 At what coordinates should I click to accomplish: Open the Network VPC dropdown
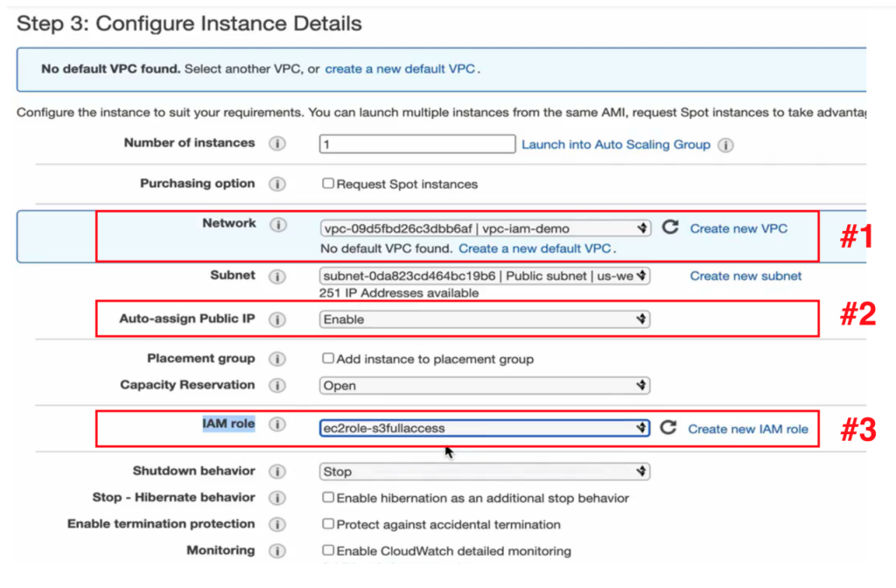485,228
